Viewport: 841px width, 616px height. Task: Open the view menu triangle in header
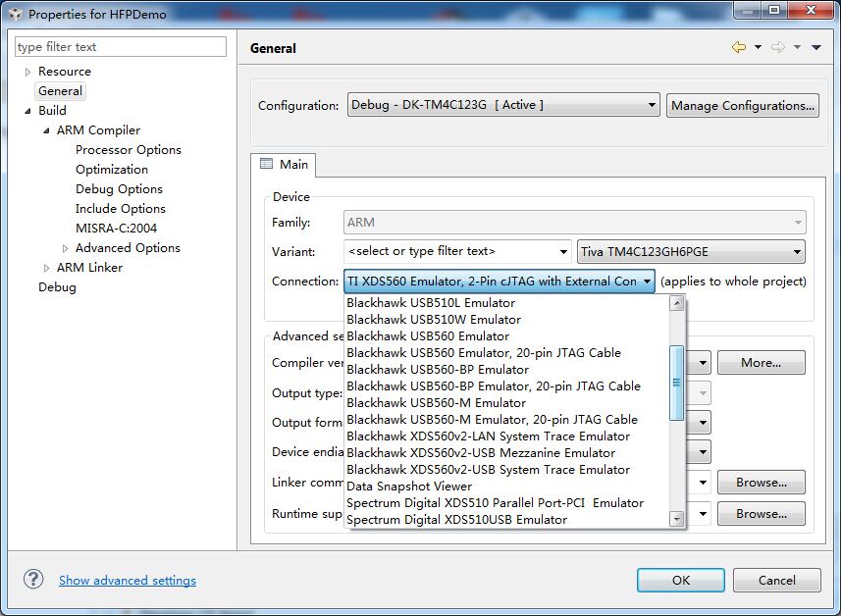point(816,47)
